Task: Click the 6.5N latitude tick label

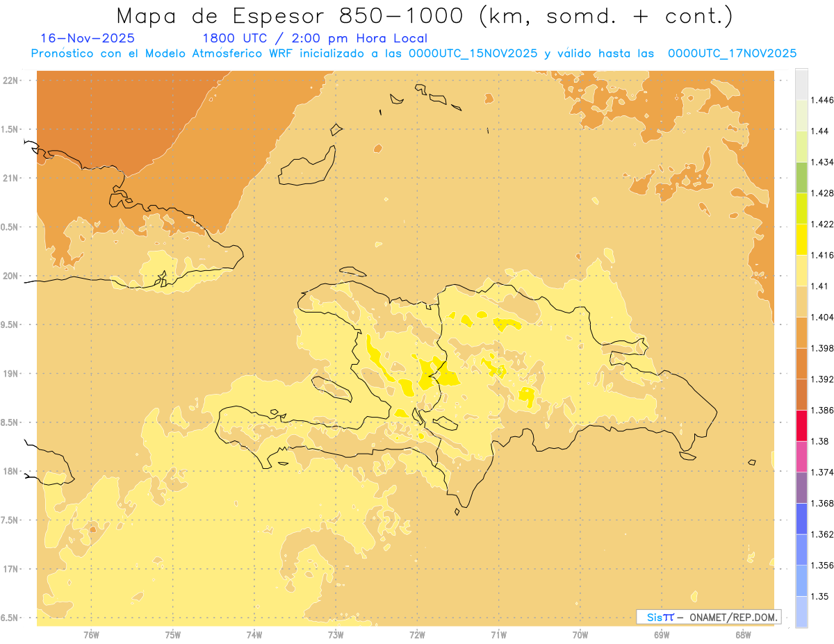Action: tap(10, 618)
